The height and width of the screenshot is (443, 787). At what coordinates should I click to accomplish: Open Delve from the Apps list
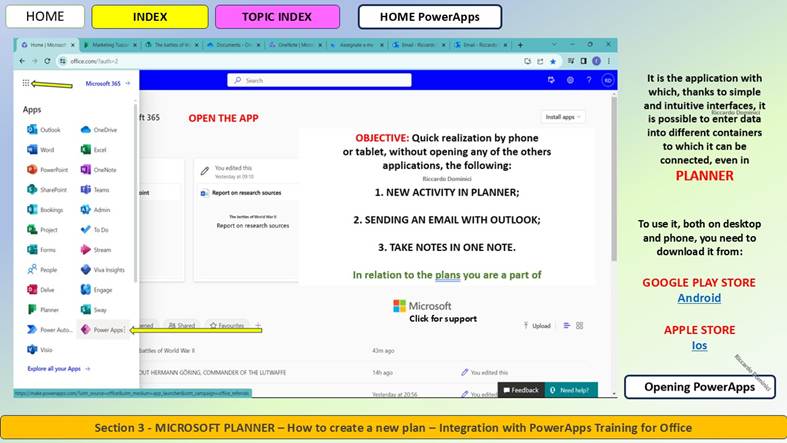40,290
